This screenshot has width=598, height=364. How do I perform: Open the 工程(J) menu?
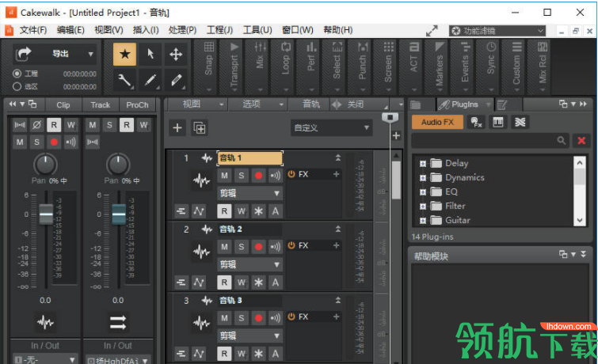point(219,30)
